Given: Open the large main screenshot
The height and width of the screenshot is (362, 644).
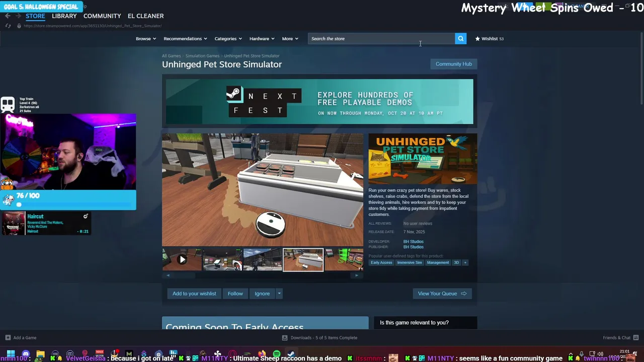Looking at the screenshot, I should (262, 190).
